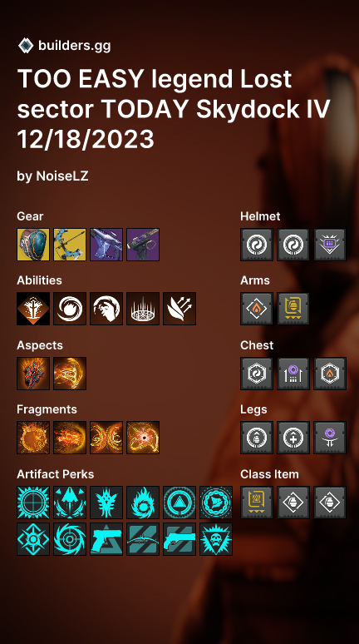Click the spiked circle ability icon

pyautogui.click(x=143, y=309)
